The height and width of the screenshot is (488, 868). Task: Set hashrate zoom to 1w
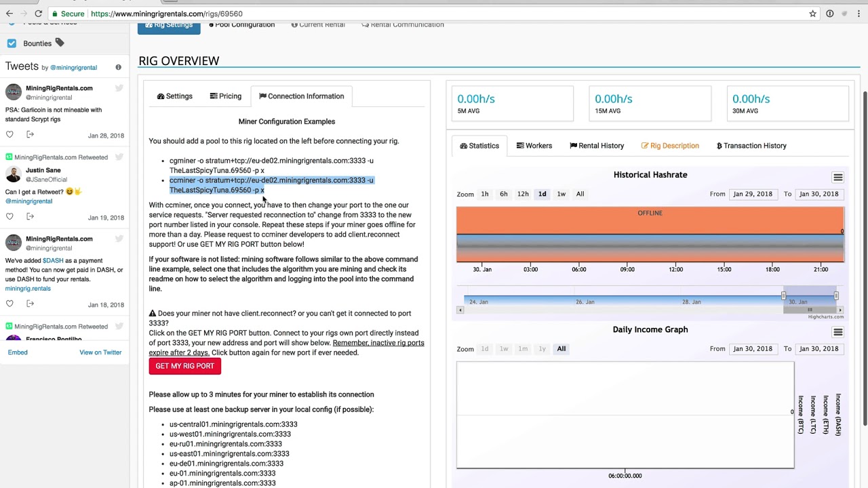pyautogui.click(x=561, y=194)
